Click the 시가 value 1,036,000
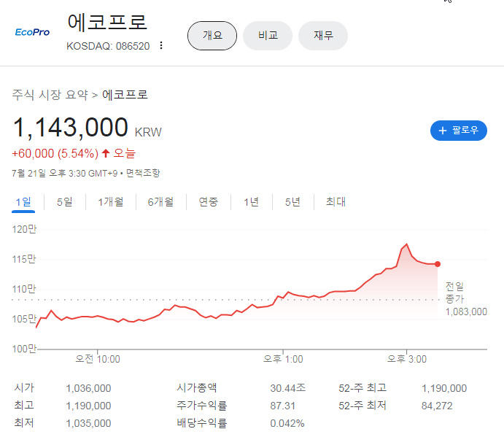The image size is (504, 437). [88, 388]
